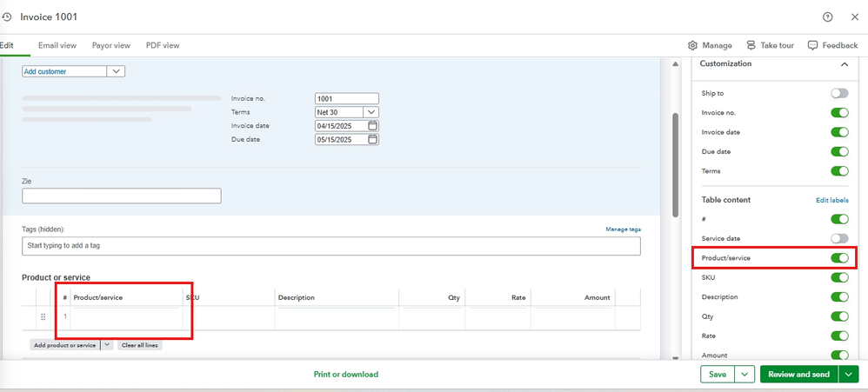The height and width of the screenshot is (392, 868).
Task: Click the Zie text input field
Action: pyautogui.click(x=122, y=196)
